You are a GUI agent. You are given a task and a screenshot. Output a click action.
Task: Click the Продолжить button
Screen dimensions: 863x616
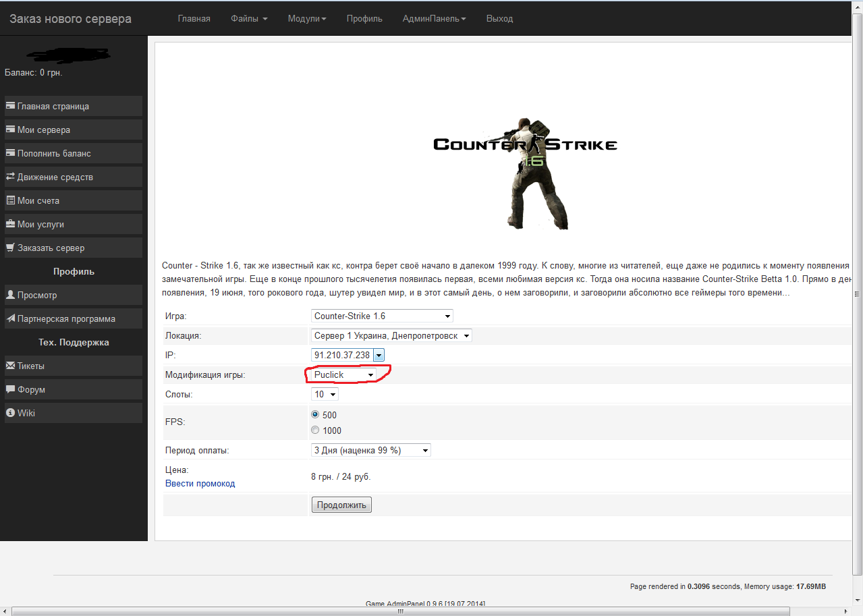click(341, 505)
